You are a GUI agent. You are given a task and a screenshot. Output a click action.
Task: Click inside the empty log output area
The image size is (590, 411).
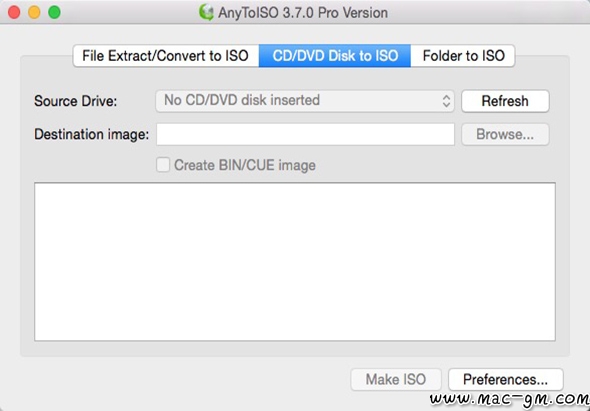295,262
